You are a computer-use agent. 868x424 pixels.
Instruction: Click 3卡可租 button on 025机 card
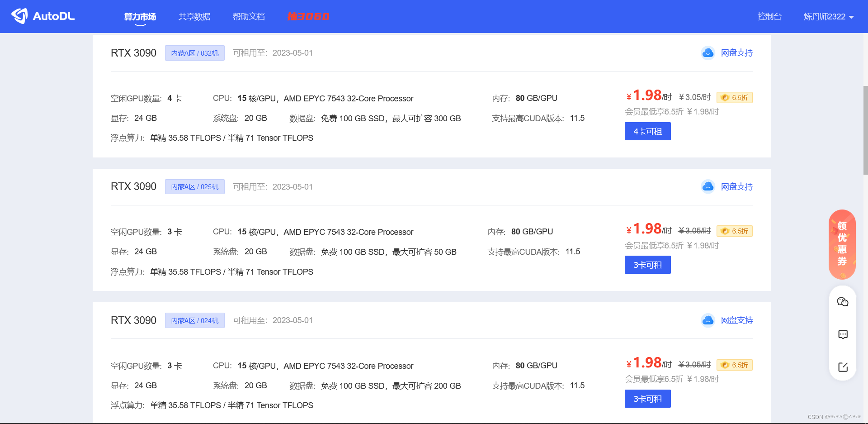click(648, 265)
